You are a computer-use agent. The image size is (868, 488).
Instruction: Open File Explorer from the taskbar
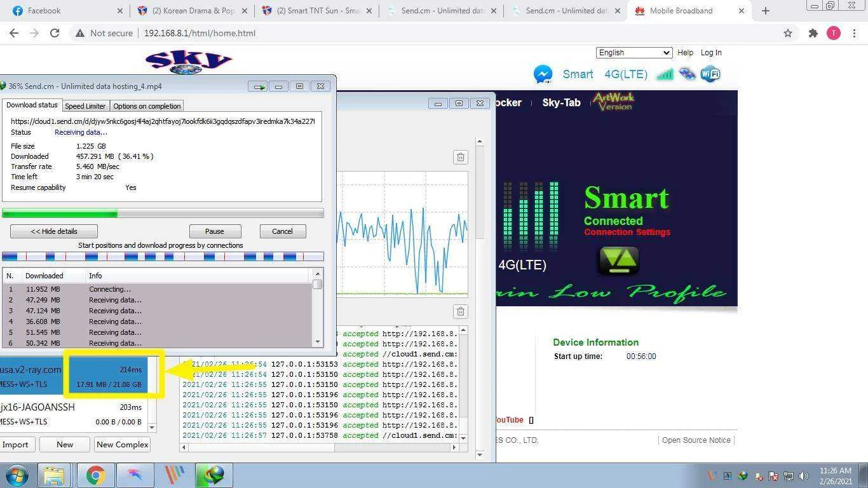pos(54,475)
